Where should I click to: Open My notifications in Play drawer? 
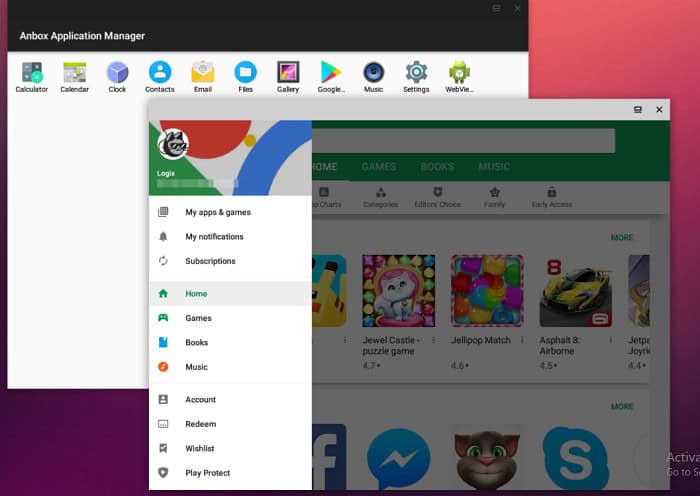coord(230,237)
